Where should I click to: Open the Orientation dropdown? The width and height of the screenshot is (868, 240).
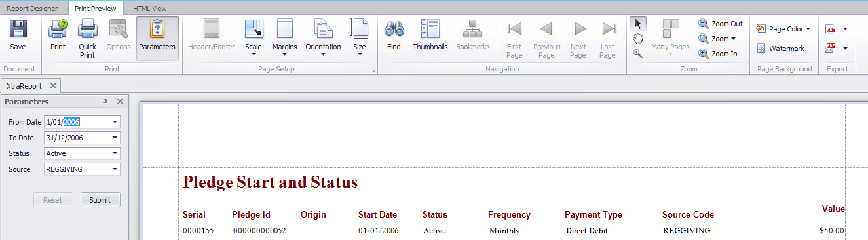point(323,38)
